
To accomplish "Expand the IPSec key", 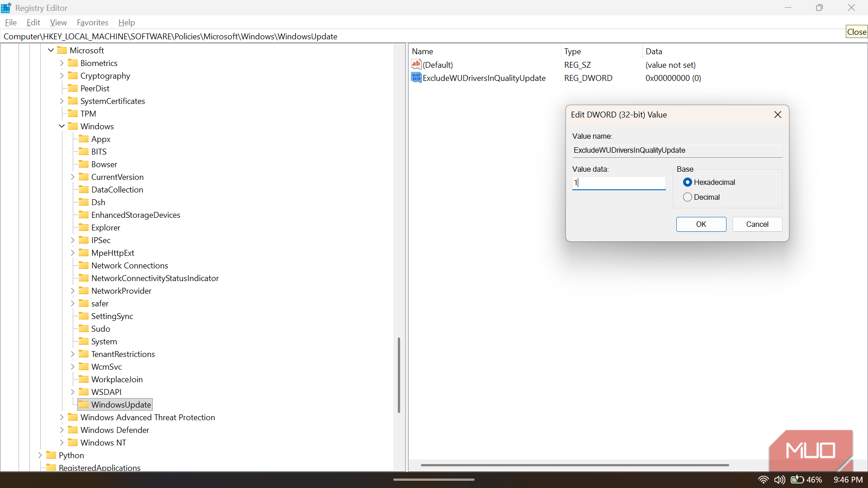I will tap(72, 240).
